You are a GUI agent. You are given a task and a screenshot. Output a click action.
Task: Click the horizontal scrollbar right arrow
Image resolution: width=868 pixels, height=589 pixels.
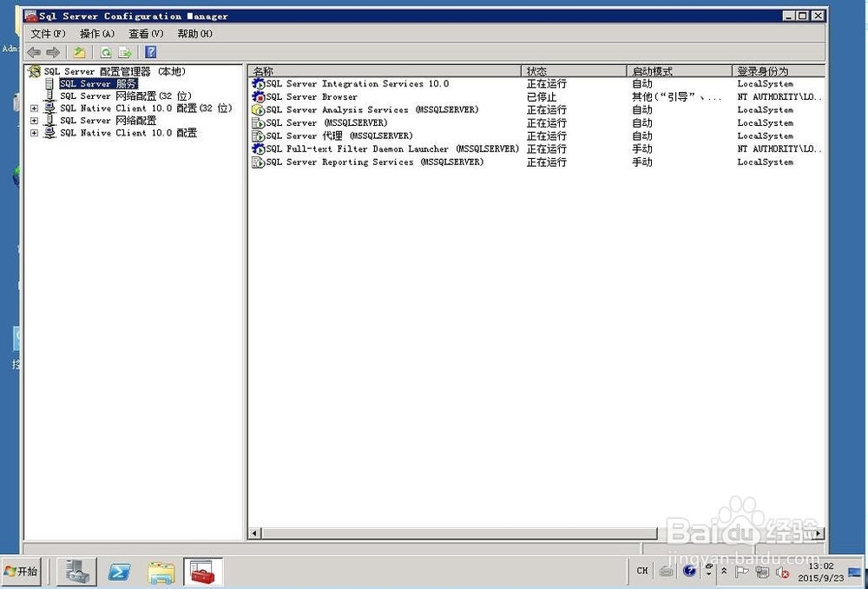tap(819, 533)
